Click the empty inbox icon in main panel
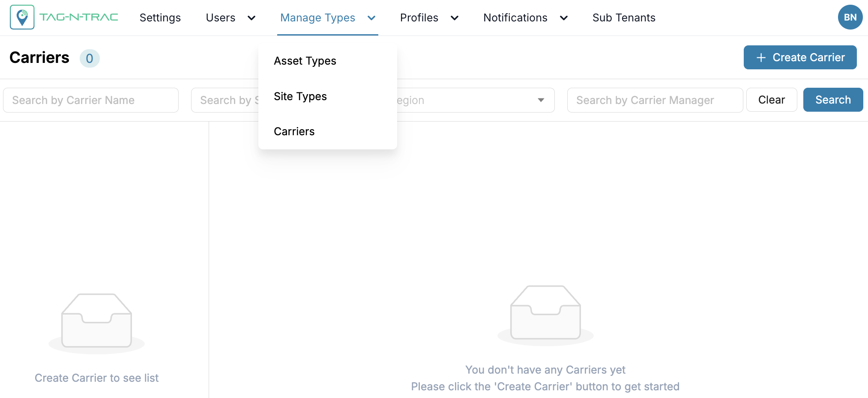 point(545,315)
